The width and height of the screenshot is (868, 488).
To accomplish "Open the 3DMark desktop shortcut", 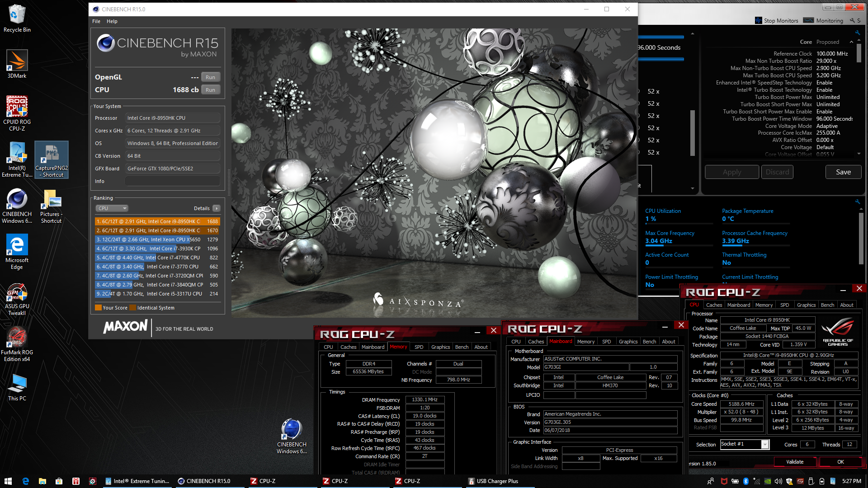I will tap(17, 64).
